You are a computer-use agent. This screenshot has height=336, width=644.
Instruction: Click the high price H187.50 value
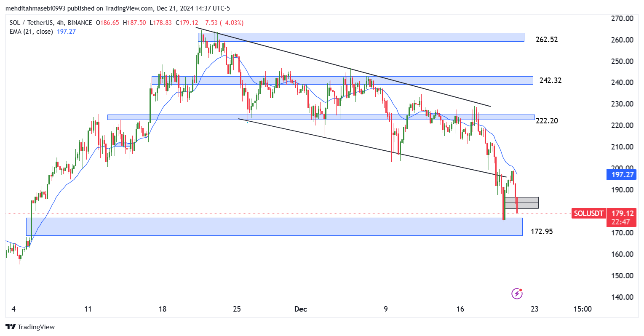coord(134,23)
